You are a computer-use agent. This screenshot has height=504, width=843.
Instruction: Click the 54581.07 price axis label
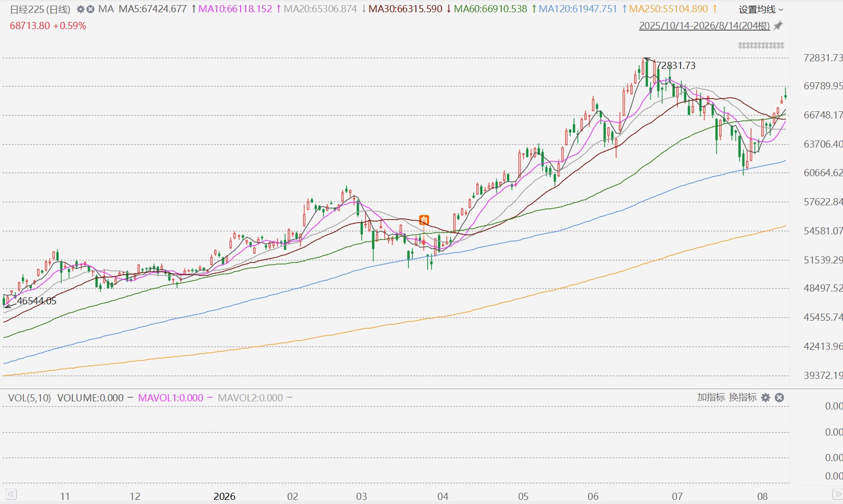pyautogui.click(x=823, y=231)
